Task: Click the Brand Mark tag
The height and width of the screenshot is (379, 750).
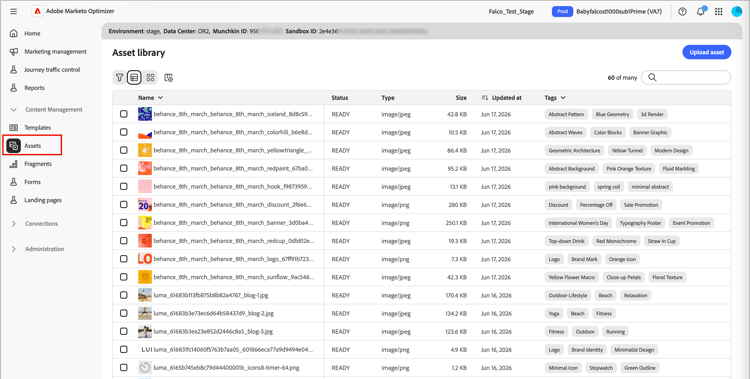Action: click(585, 259)
